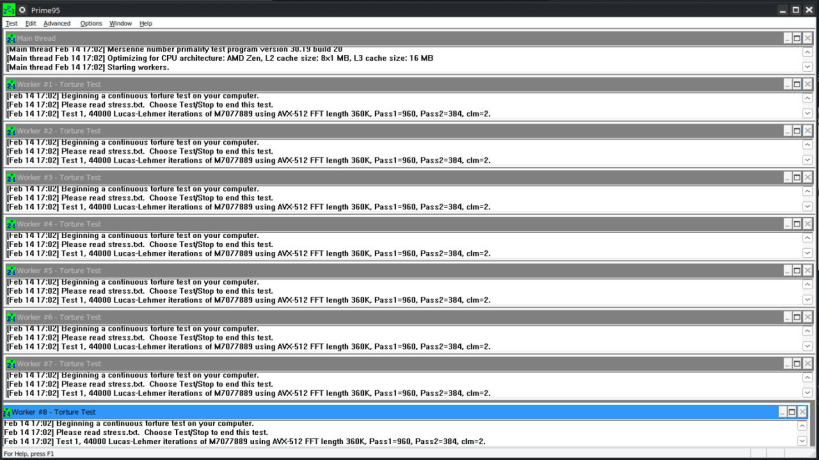This screenshot has height=460, width=819.
Task: Click the Worker #7 window icon
Action: 11,364
